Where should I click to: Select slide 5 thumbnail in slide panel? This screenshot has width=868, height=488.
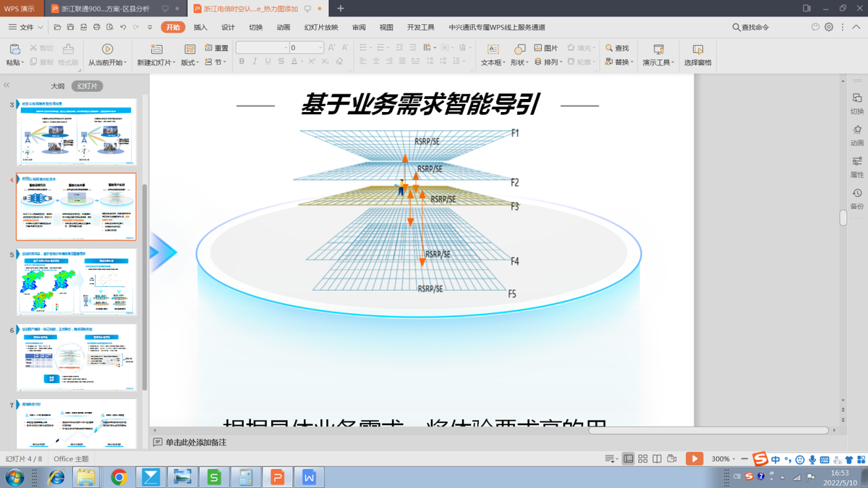(76, 283)
